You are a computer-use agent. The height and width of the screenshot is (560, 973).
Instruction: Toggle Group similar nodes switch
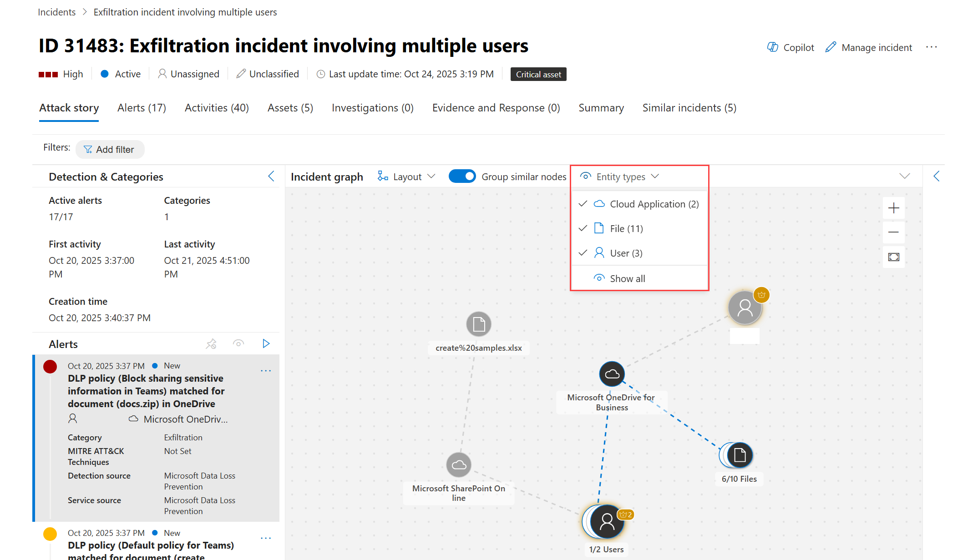[462, 177]
